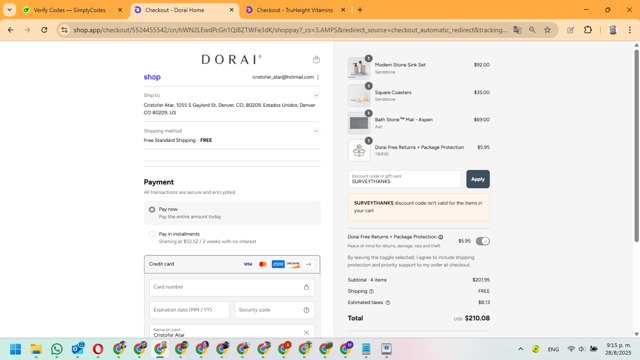Image resolution: width=640 pixels, height=360 pixels.
Task: Close the SimplyCodes tab
Action: pos(120,10)
